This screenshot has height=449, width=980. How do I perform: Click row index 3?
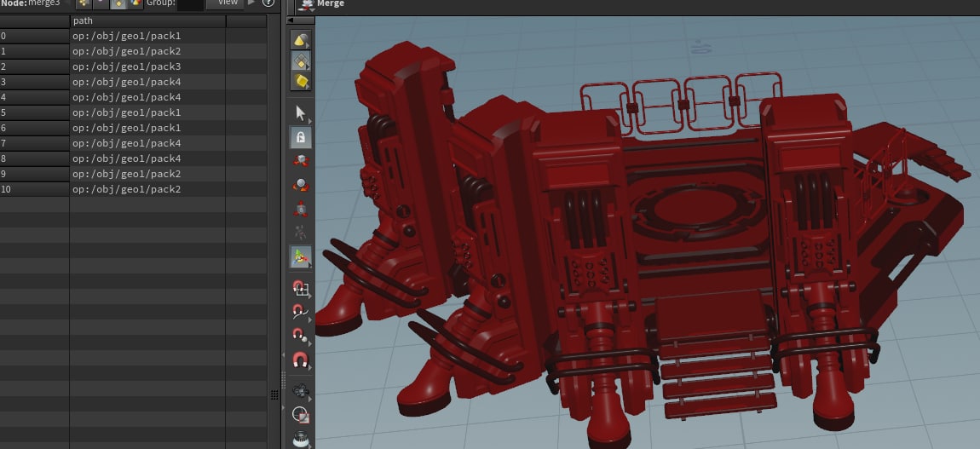click(x=34, y=82)
